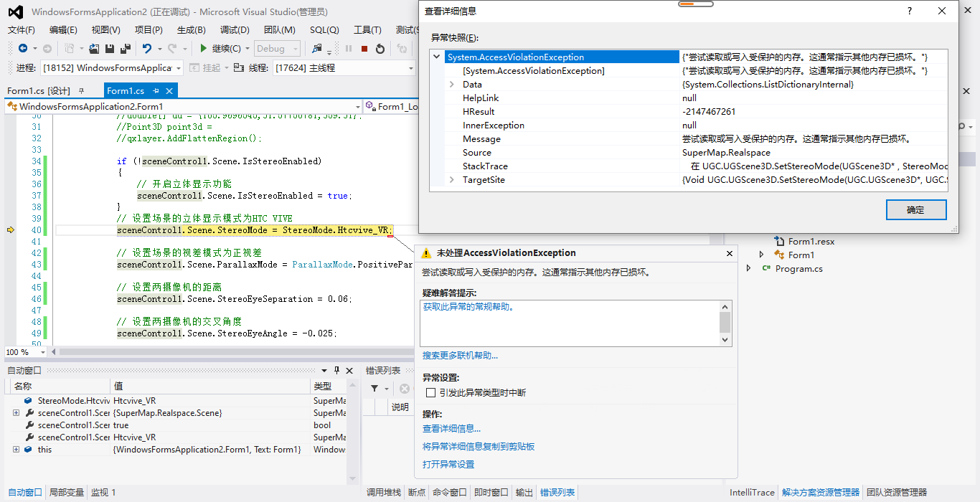Open the 线程 thread dropdown
The height and width of the screenshot is (502, 980).
(x=411, y=68)
